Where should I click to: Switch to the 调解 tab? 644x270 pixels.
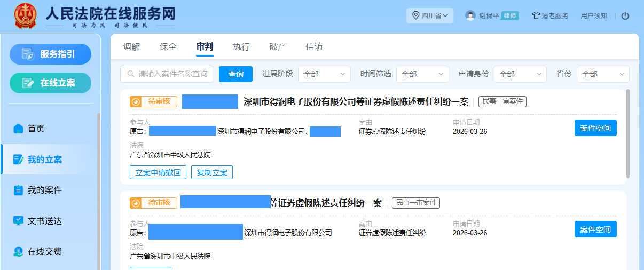(132, 46)
